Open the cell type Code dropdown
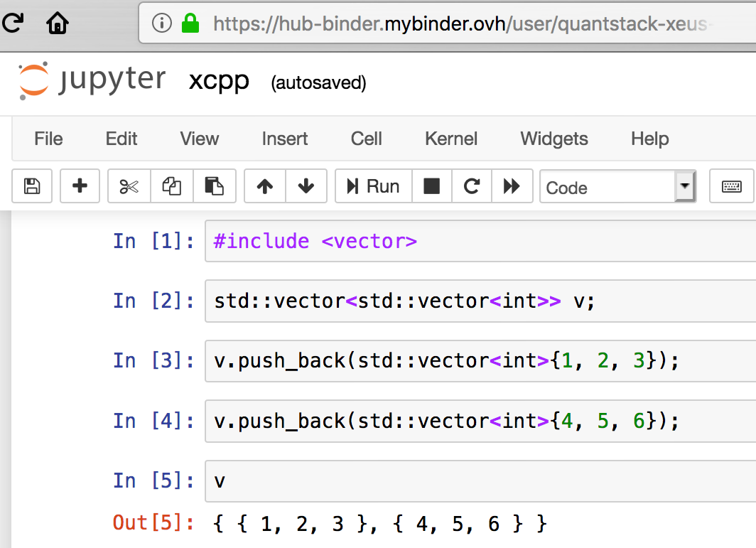 (617, 188)
